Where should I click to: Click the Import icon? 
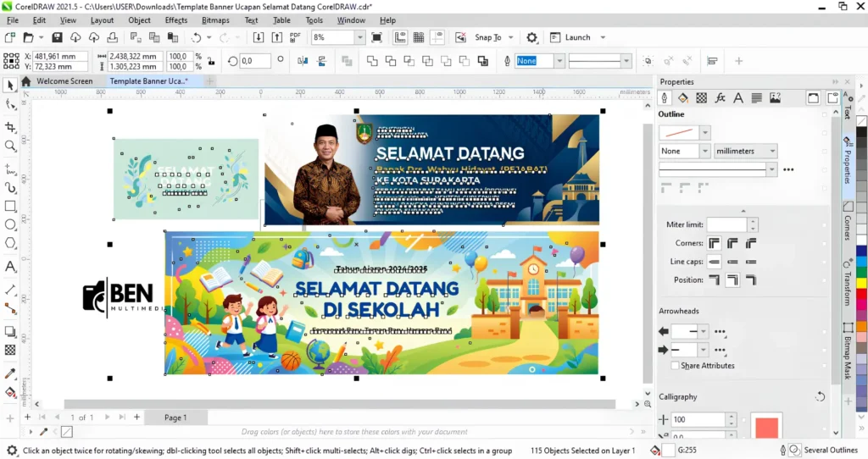(259, 37)
